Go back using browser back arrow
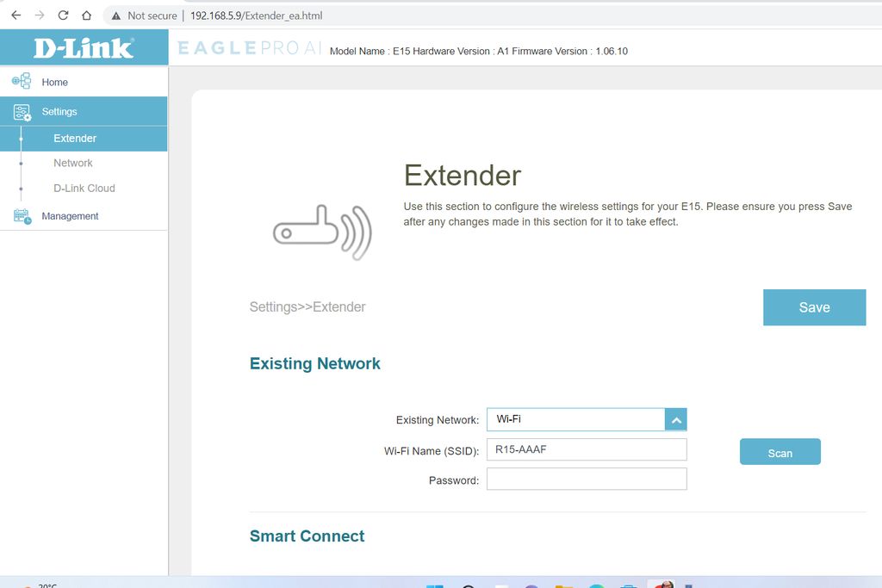 click(x=16, y=15)
